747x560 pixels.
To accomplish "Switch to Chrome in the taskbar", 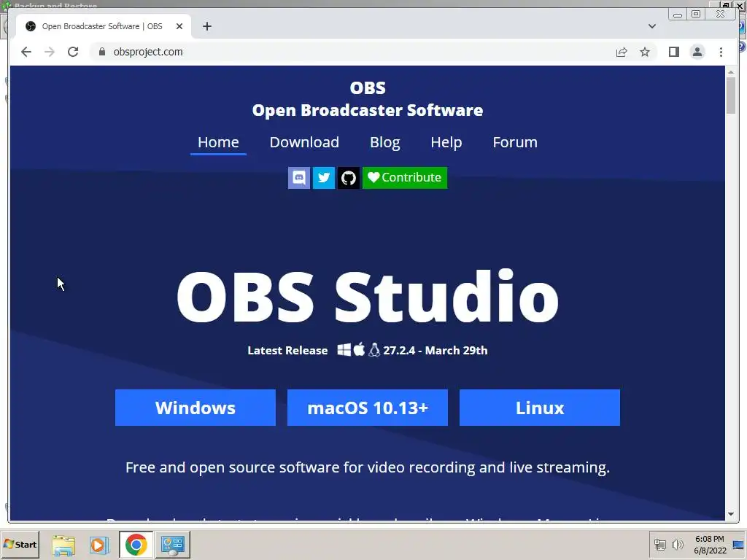I will pyautogui.click(x=136, y=545).
